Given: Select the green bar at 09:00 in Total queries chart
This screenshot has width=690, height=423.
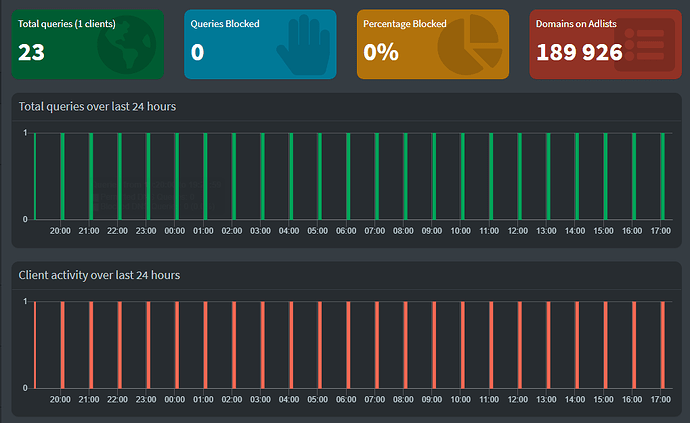Looking at the screenshot, I should pyautogui.click(x=434, y=176).
